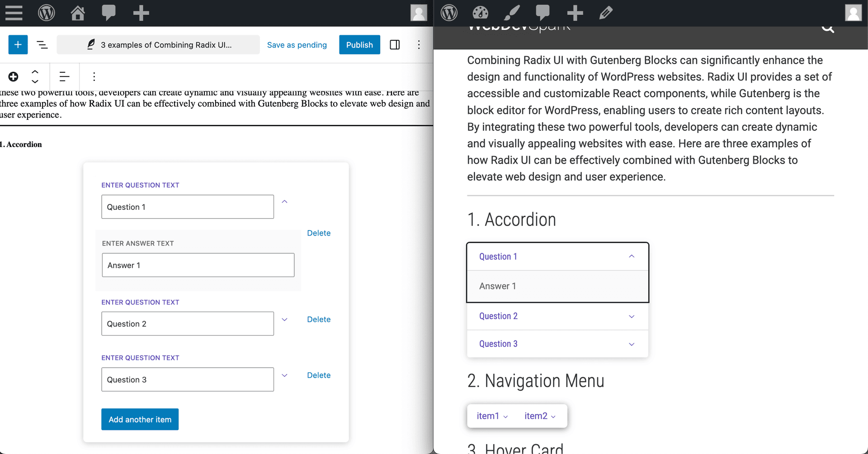
Task: Open the hamburger menu top left
Action: (14, 13)
